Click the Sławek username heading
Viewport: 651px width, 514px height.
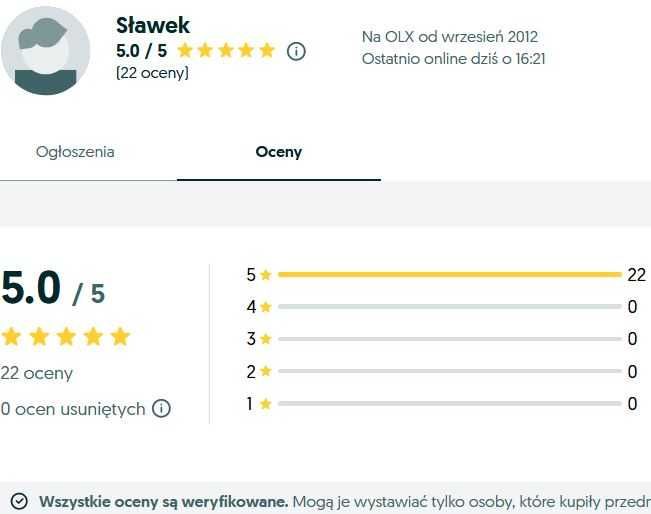tap(153, 25)
